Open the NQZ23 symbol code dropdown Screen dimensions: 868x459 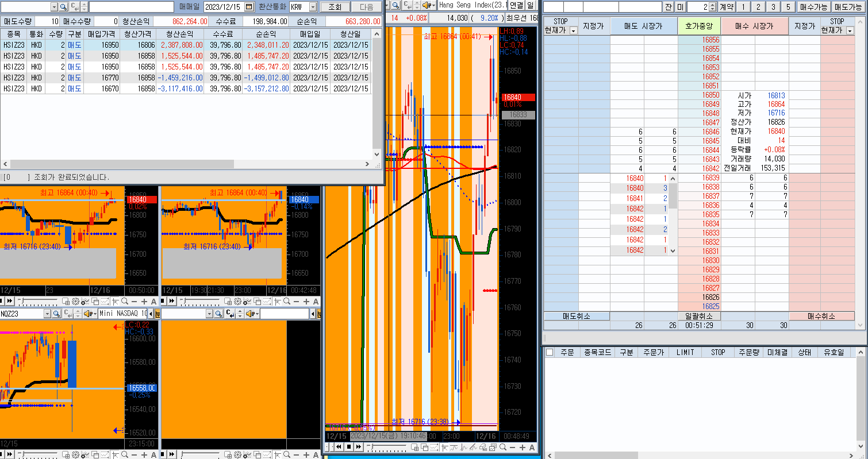47,314
